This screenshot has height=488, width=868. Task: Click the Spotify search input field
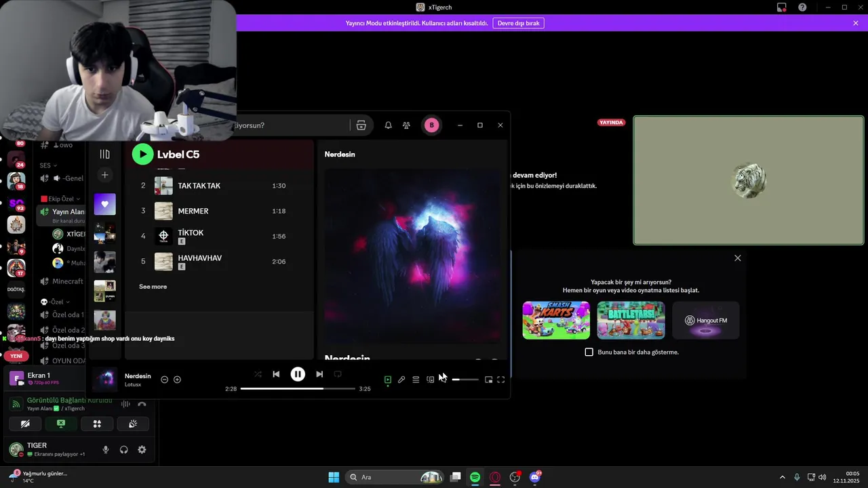[292, 125]
